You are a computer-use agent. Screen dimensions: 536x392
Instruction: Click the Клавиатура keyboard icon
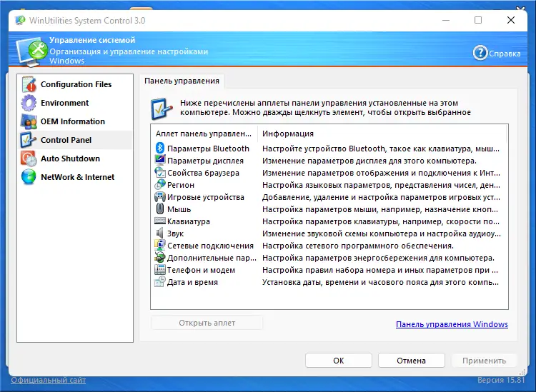(x=160, y=221)
